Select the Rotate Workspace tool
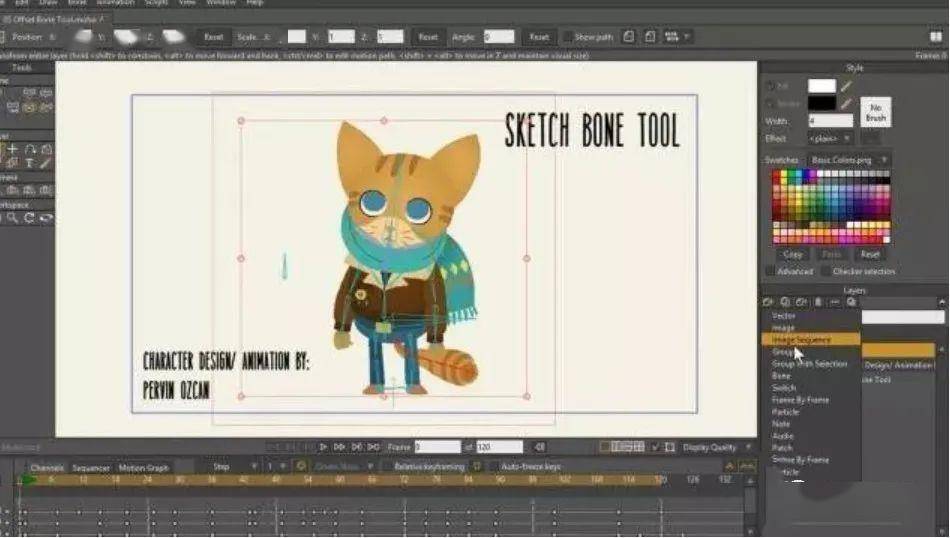 (x=29, y=218)
